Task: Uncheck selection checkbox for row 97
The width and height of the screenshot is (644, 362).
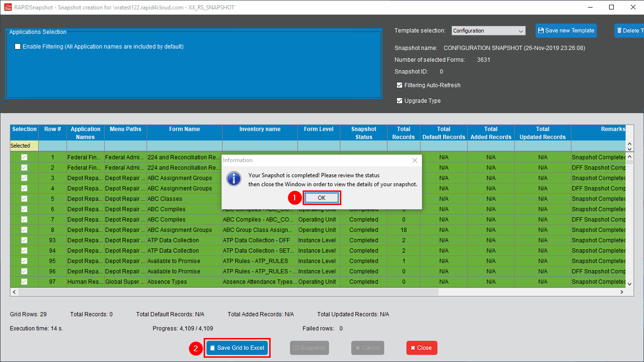Action: 24,282
